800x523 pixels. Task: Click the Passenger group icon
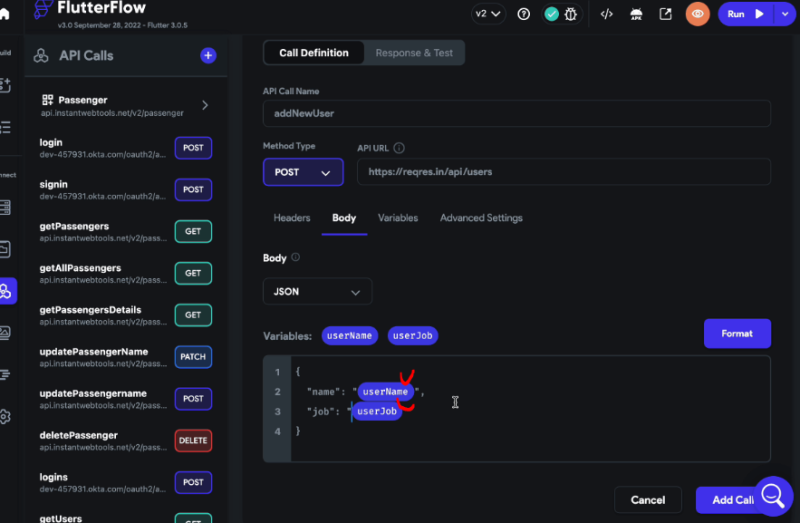coord(47,99)
